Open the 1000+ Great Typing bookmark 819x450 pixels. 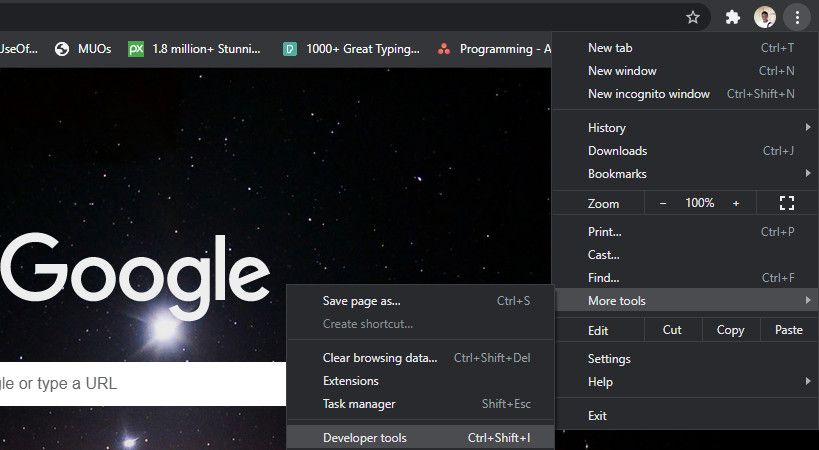click(351, 49)
